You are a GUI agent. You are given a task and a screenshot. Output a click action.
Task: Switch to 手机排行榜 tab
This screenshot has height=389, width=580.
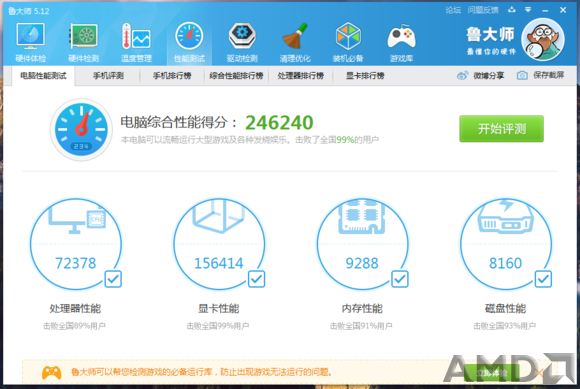172,76
